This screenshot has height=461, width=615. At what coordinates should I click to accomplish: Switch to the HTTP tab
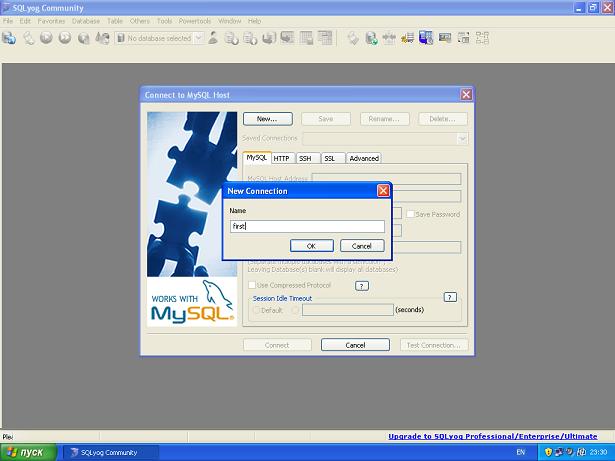[x=282, y=159]
